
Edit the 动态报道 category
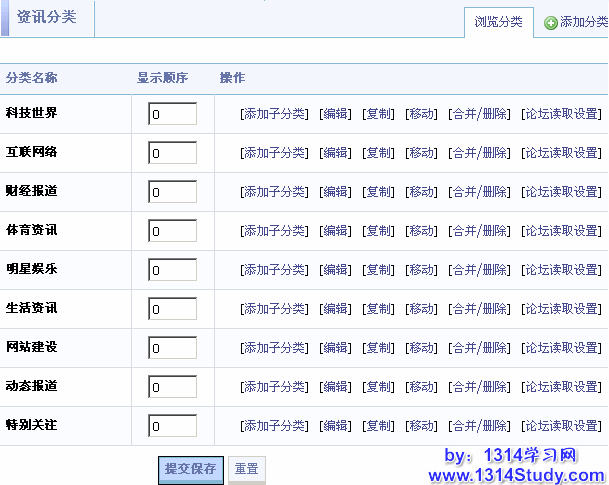pos(335,387)
